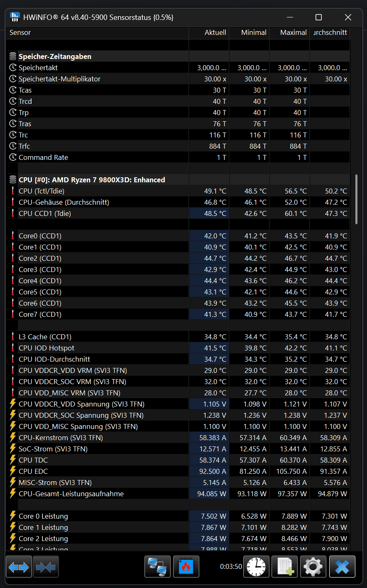Close sensors with the blue X button

point(342,567)
